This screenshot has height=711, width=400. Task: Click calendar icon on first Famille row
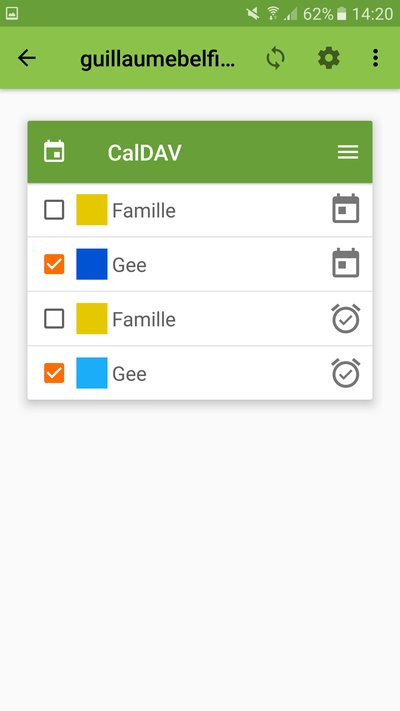tap(346, 209)
